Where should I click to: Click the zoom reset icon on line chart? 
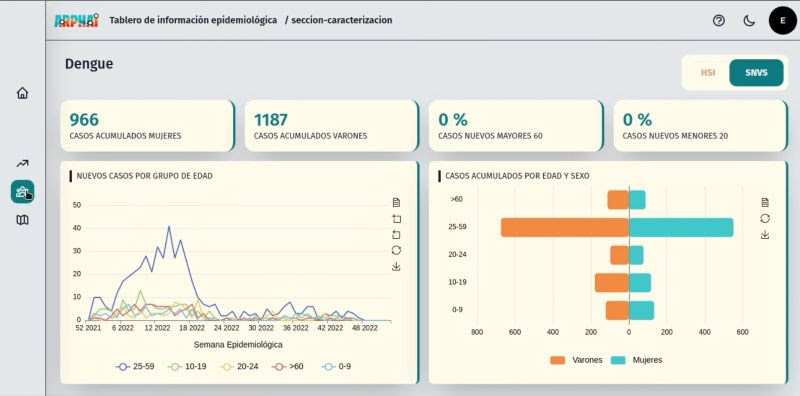pyautogui.click(x=396, y=235)
